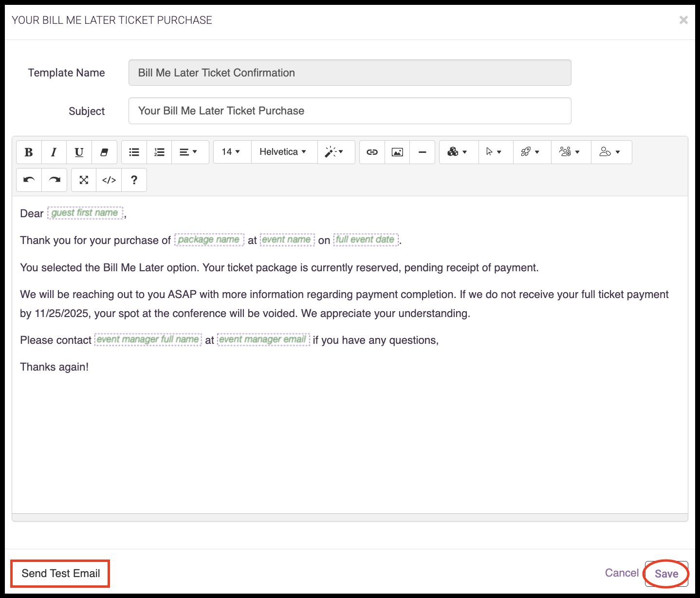Click the insert picture icon
Viewport: 700px width, 598px height.
(397, 152)
